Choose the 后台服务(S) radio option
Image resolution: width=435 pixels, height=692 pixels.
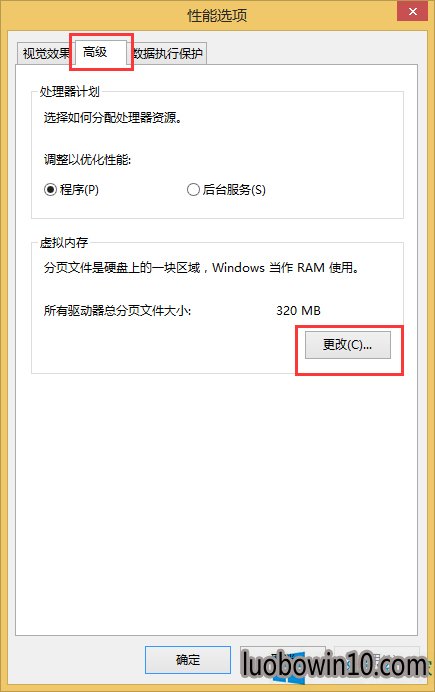click(193, 190)
